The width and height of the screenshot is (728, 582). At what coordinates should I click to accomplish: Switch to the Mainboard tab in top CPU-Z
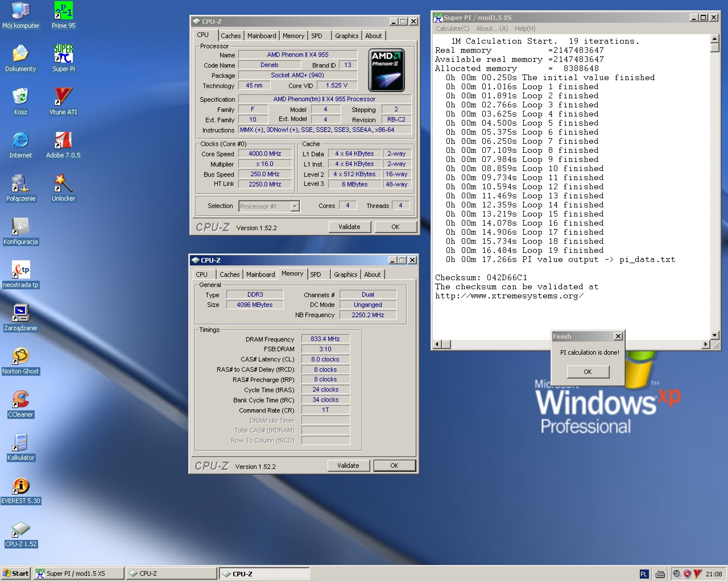262,36
